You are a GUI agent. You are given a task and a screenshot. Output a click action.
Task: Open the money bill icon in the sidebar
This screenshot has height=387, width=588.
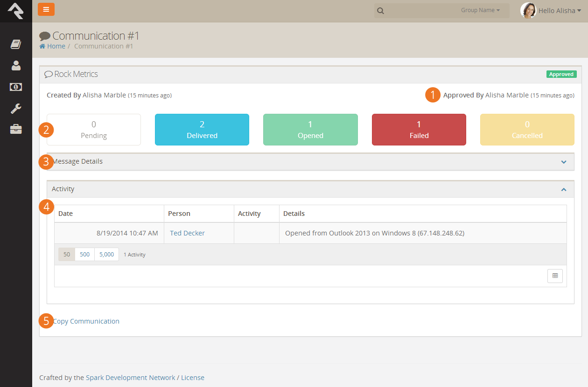(x=16, y=87)
